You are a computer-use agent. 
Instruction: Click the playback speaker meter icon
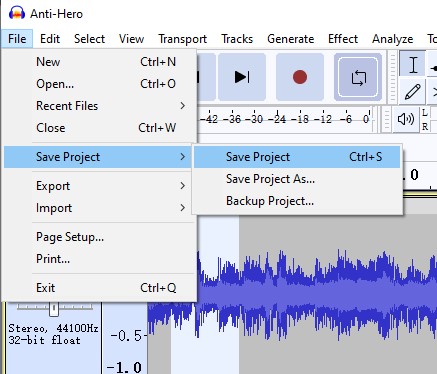(406, 119)
